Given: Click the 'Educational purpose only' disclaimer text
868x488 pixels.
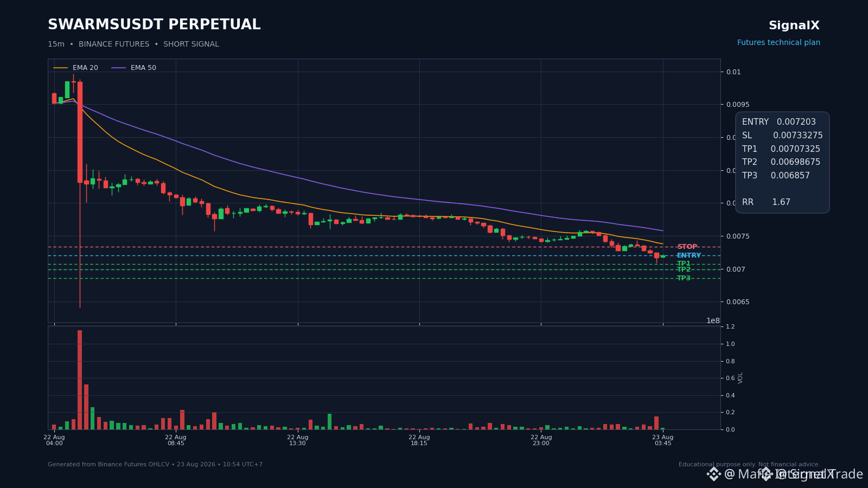Looking at the screenshot, I should pos(749,465).
